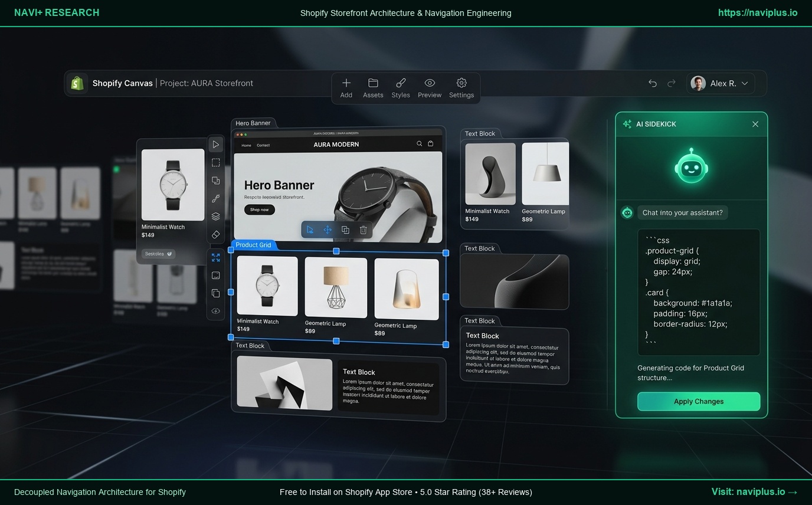Close the AI Sidekick panel
This screenshot has height=505, width=812.
point(755,124)
